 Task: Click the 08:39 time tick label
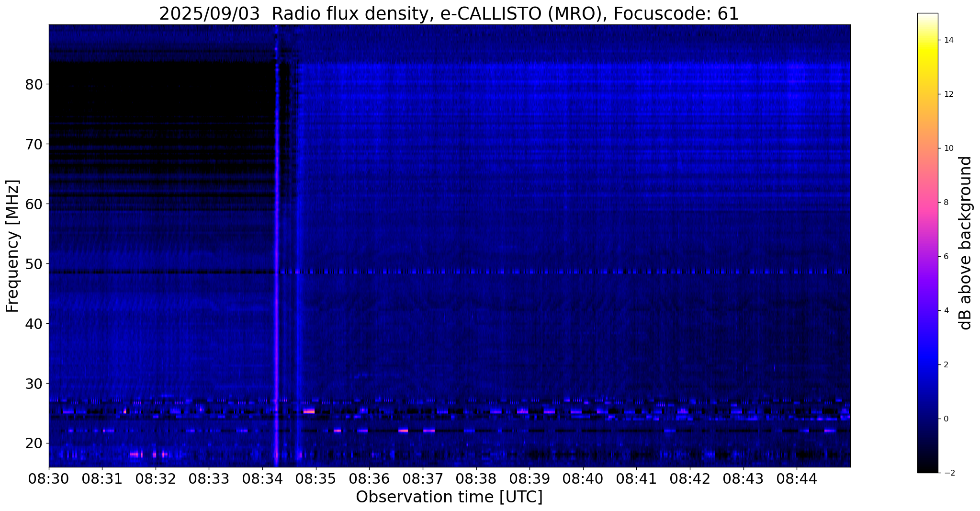[529, 478]
